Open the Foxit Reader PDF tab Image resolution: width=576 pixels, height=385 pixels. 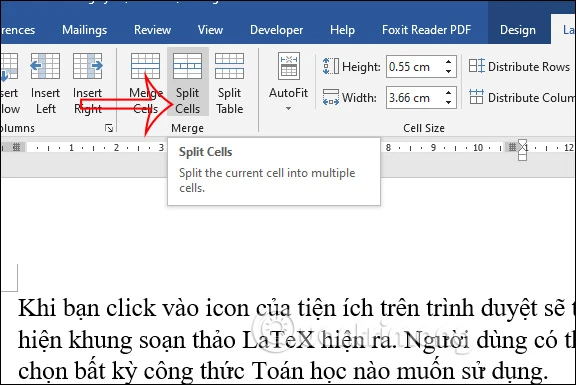click(x=426, y=30)
